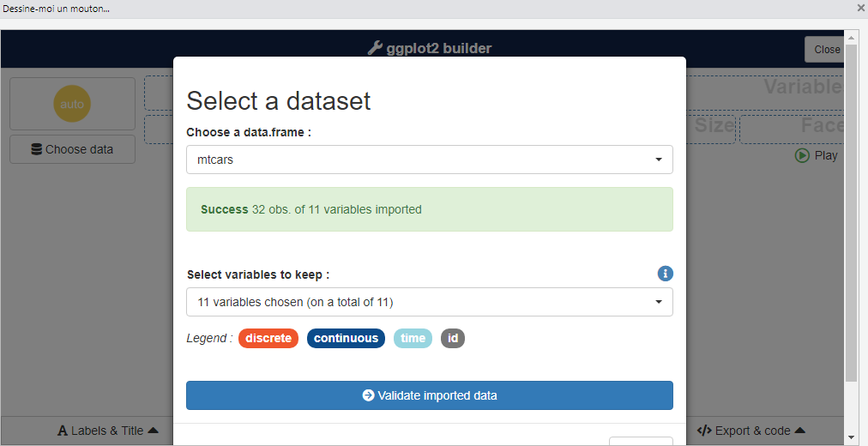Click the gray id legend badge
The image size is (868, 446).
pyautogui.click(x=452, y=338)
